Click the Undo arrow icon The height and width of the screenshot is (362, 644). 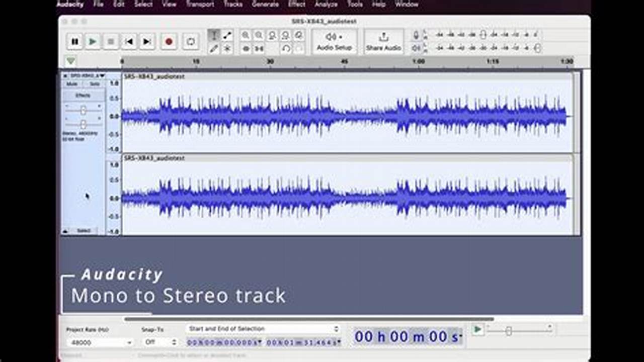pyautogui.click(x=286, y=48)
